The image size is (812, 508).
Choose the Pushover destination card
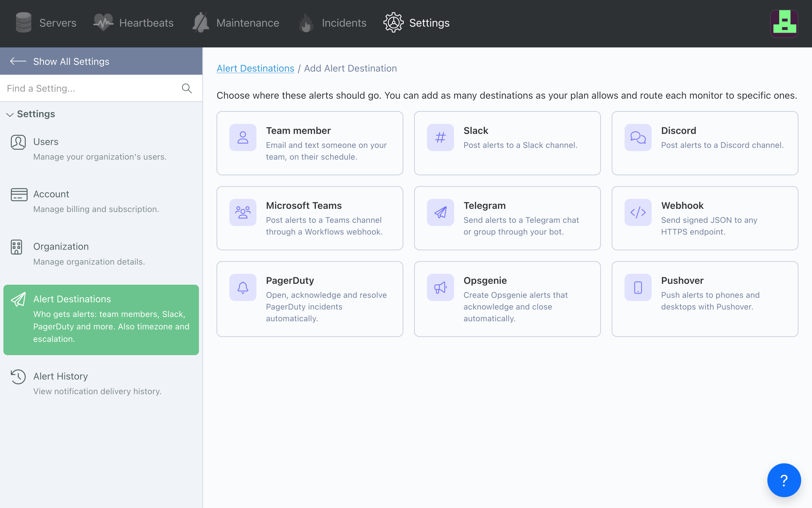705,299
